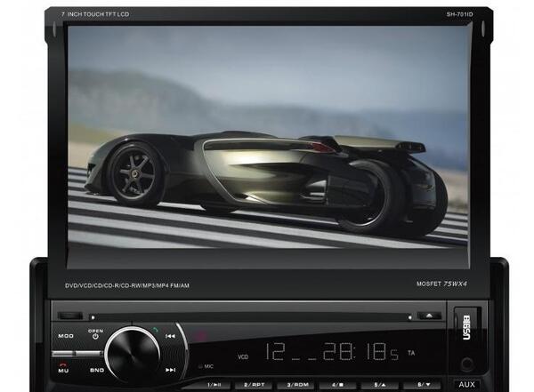Tap the DVD/VCD/CD formats label
The width and height of the screenshot is (534, 392).
pyautogui.click(x=127, y=285)
